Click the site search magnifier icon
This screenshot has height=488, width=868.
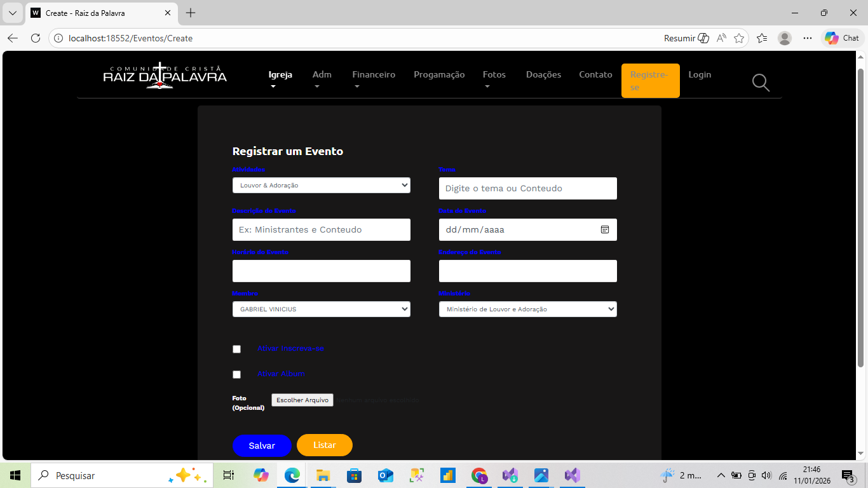point(761,83)
